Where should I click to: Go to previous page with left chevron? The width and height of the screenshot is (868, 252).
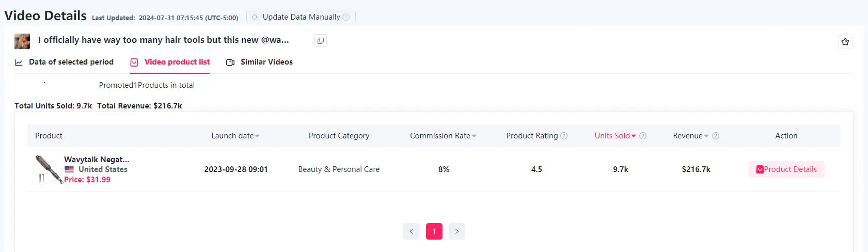tap(412, 231)
